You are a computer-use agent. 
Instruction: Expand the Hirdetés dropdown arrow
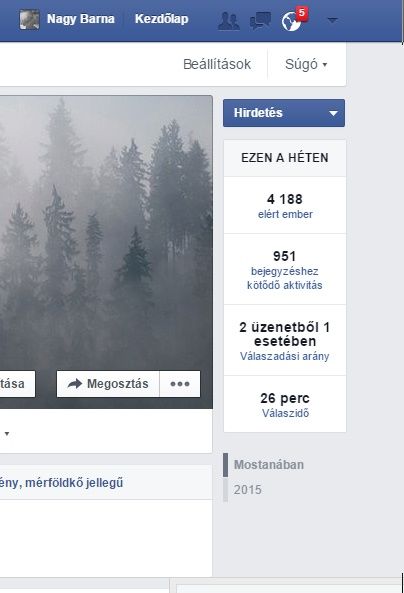click(333, 113)
